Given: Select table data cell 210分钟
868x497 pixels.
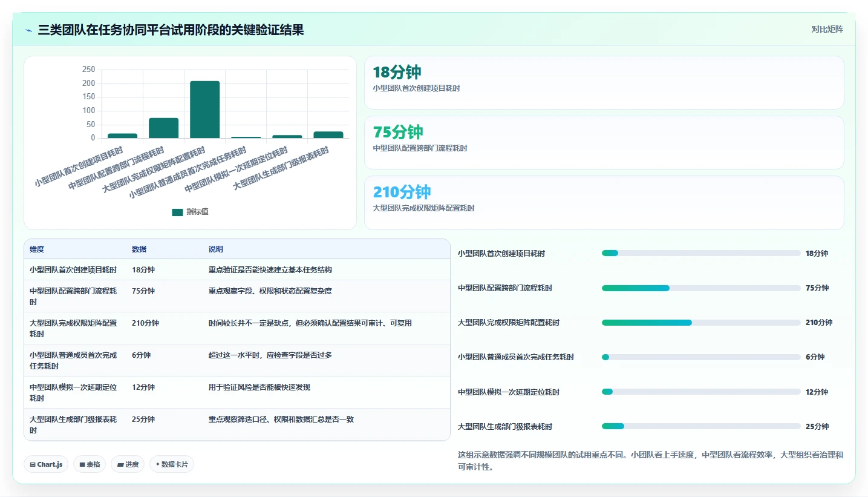Looking at the screenshot, I should pos(145,323).
